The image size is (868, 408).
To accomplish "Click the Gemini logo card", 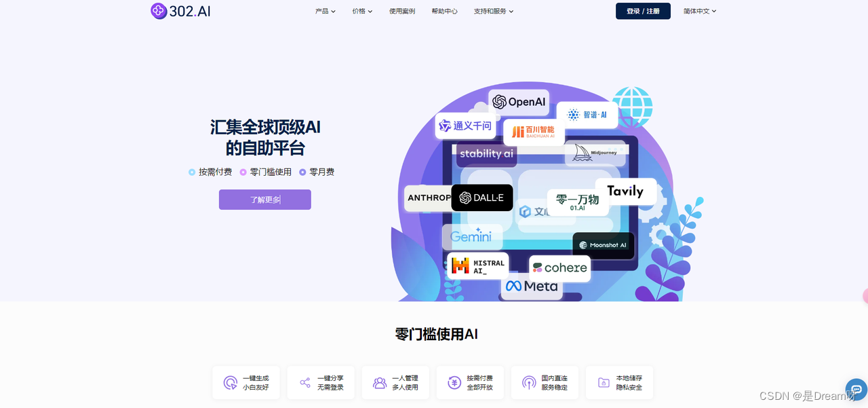I will tap(472, 237).
